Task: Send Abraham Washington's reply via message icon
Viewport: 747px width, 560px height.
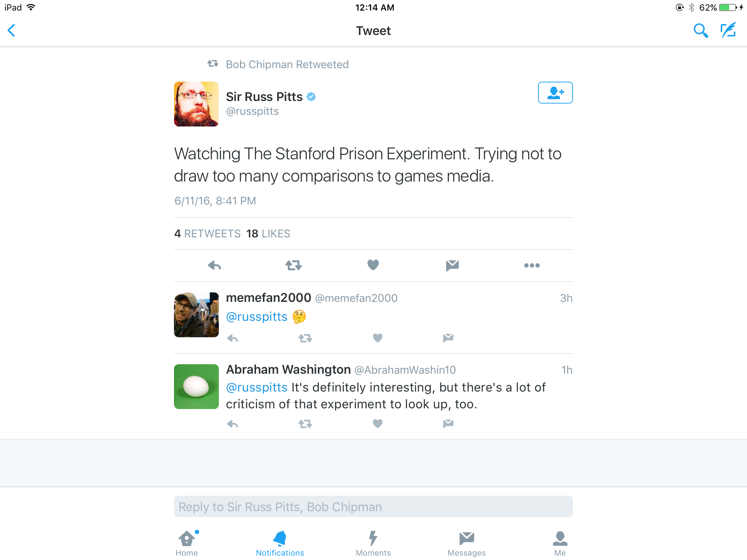Action: point(448,423)
